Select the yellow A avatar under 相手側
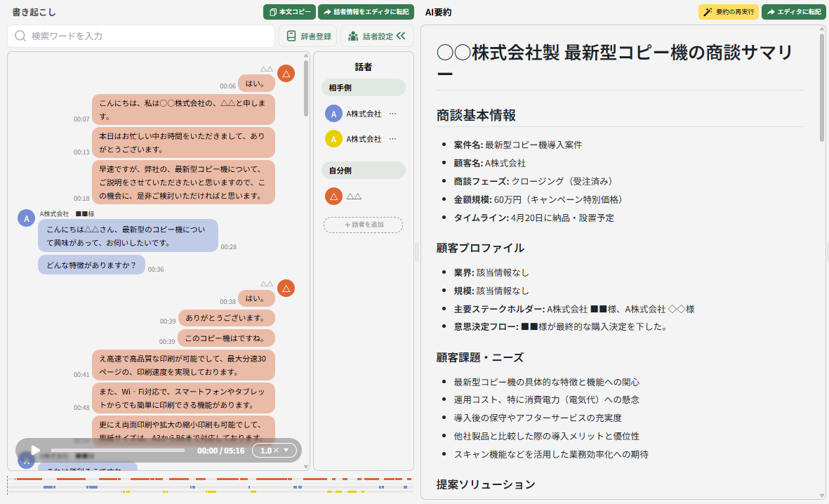This screenshot has width=829, height=504. pyautogui.click(x=333, y=139)
